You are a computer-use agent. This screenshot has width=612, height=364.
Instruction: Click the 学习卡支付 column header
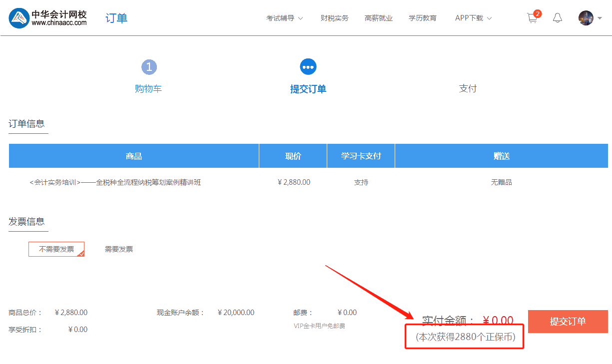361,156
